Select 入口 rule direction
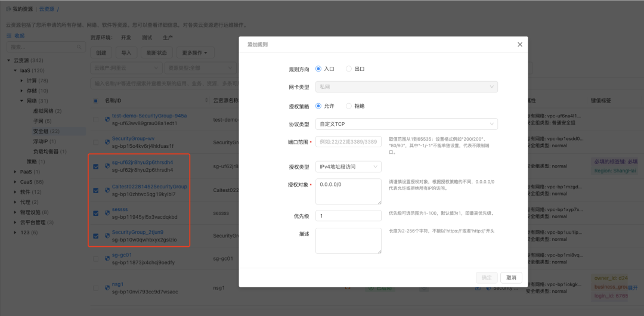Screen dimensions: 644x316 click(x=318, y=69)
